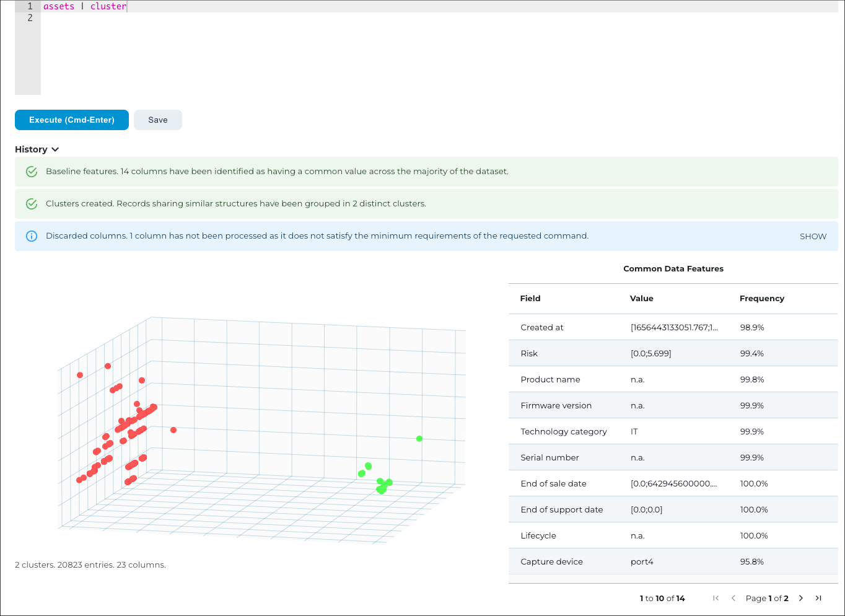Select the End of sale date cell
The height and width of the screenshot is (616, 845).
[553, 484]
